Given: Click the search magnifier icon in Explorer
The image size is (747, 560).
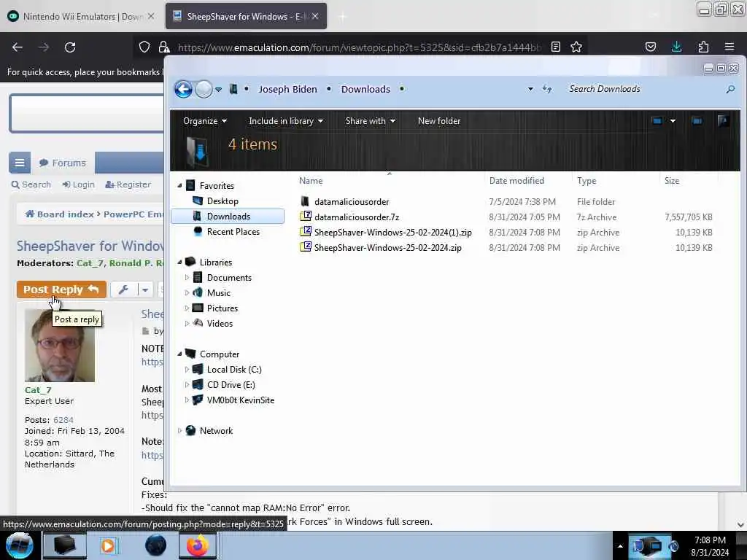Looking at the screenshot, I should coord(730,89).
